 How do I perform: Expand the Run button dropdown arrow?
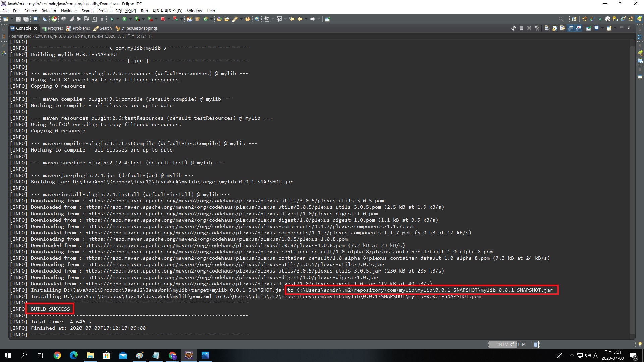point(130,19)
